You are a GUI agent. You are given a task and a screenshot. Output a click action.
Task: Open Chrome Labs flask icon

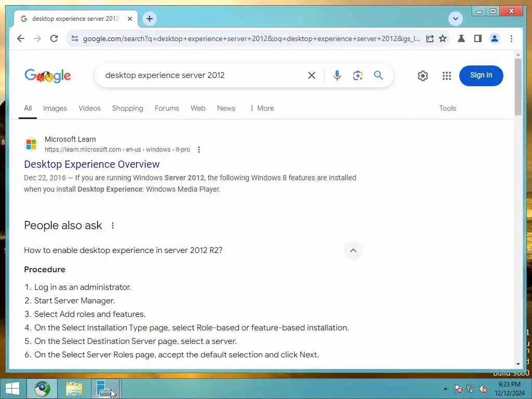coord(461,38)
